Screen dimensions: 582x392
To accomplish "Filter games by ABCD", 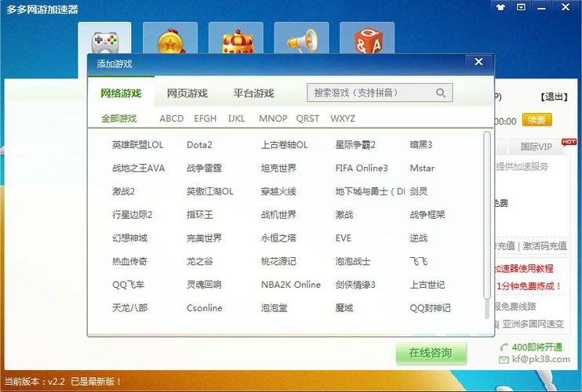I will [x=172, y=118].
